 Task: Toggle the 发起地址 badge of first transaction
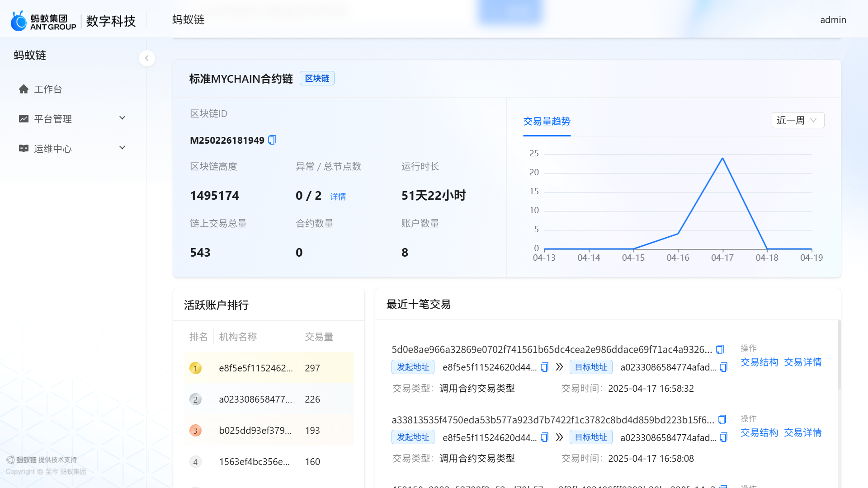point(412,367)
